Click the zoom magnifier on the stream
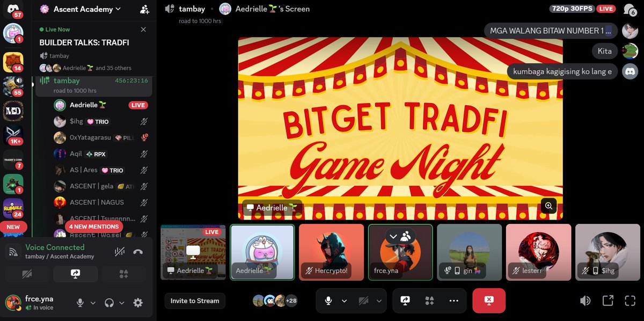Image resolution: width=644 pixels, height=321 pixels. 548,206
